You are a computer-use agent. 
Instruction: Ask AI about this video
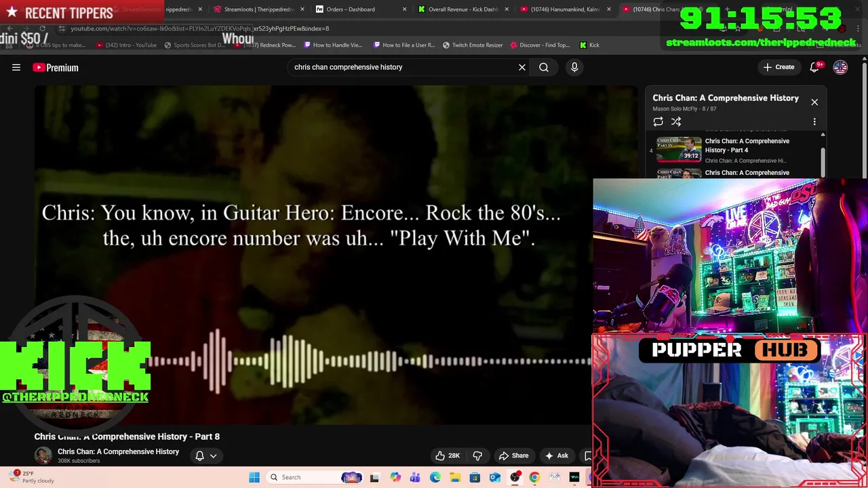(556, 455)
